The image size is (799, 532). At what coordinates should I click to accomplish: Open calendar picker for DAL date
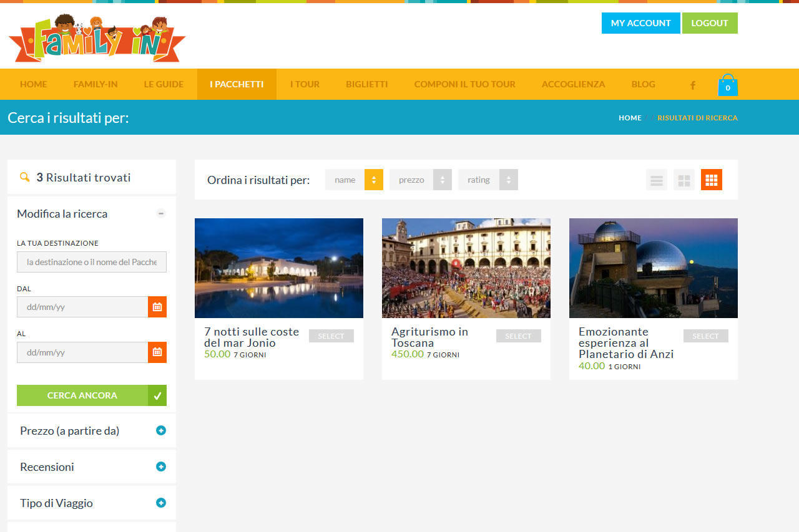[157, 307]
